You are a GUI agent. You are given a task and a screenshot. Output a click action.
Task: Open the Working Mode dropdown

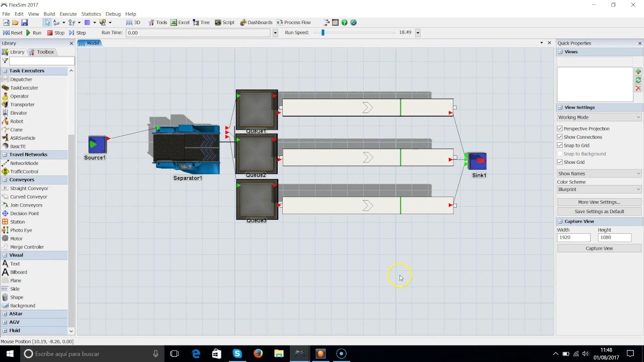(x=599, y=117)
